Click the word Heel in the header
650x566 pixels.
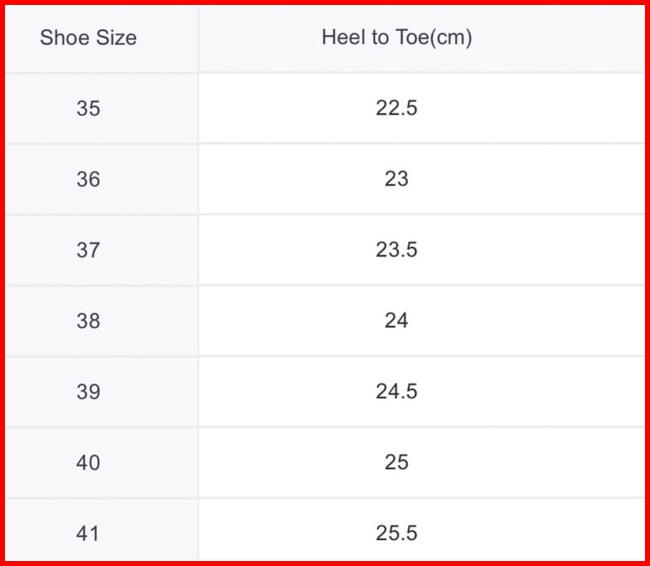click(x=339, y=38)
